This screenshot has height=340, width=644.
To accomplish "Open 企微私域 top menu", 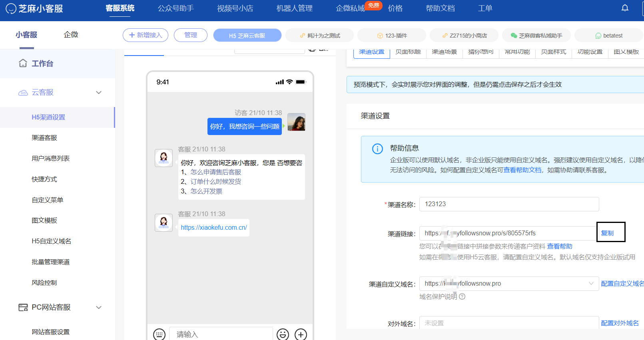I will tap(350, 8).
